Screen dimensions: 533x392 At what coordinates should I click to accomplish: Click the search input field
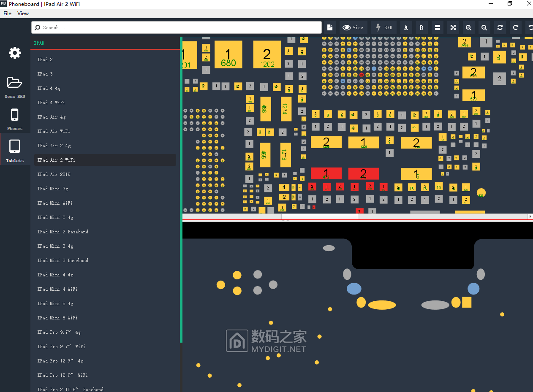(177, 27)
